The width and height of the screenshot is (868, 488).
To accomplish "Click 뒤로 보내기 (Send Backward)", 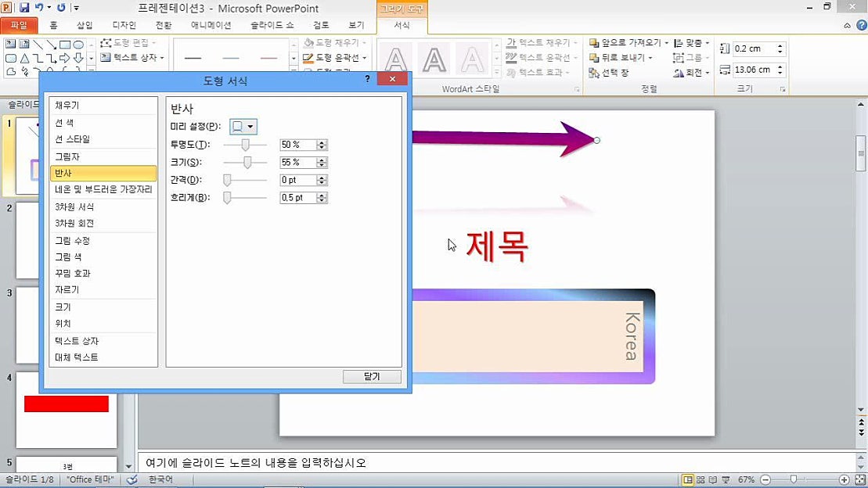I will point(624,57).
